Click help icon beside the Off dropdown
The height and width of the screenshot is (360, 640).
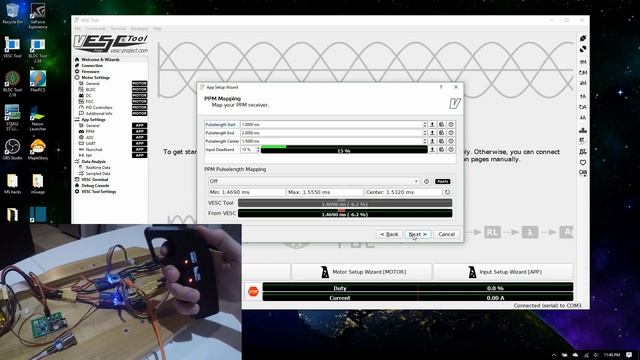[x=427, y=181]
